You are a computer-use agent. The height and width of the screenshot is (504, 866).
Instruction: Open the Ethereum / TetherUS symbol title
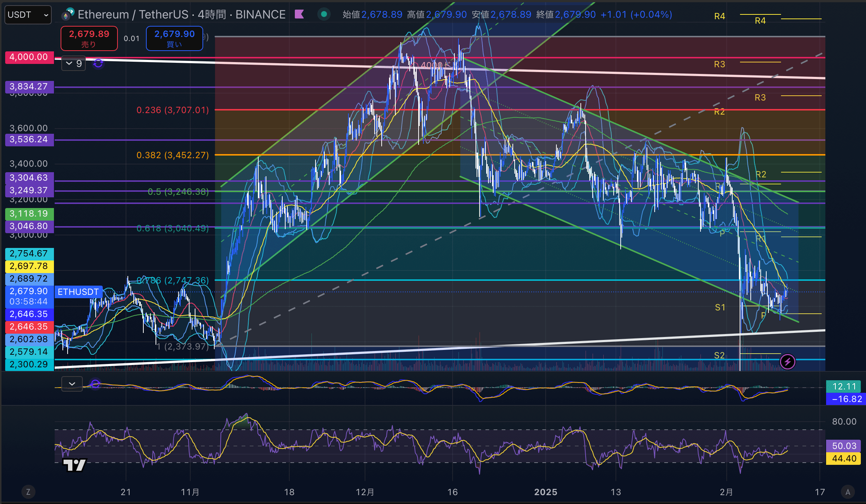click(181, 14)
